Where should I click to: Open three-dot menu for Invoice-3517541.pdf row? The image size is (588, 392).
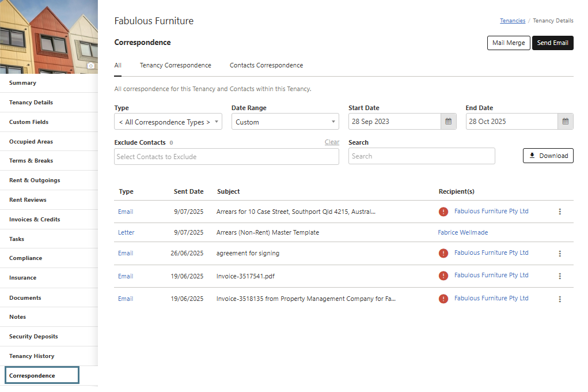(560, 276)
